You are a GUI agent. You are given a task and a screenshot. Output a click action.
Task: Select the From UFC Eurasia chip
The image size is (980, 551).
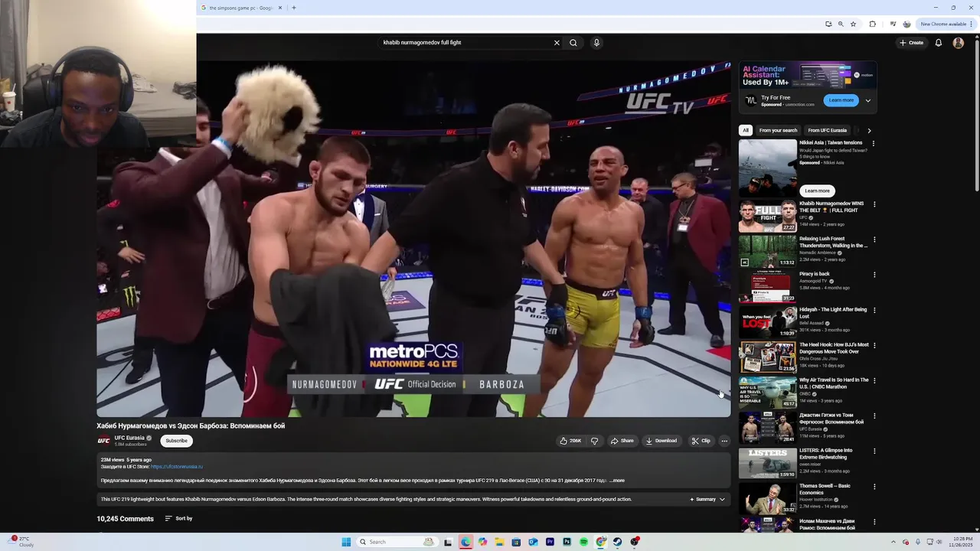coord(827,130)
